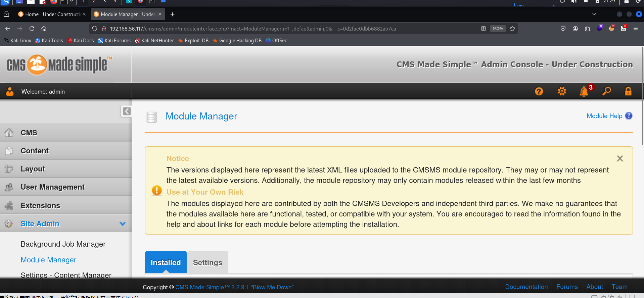The image size is (644, 298).
Task: Switch to the Installed tab
Action: click(166, 262)
